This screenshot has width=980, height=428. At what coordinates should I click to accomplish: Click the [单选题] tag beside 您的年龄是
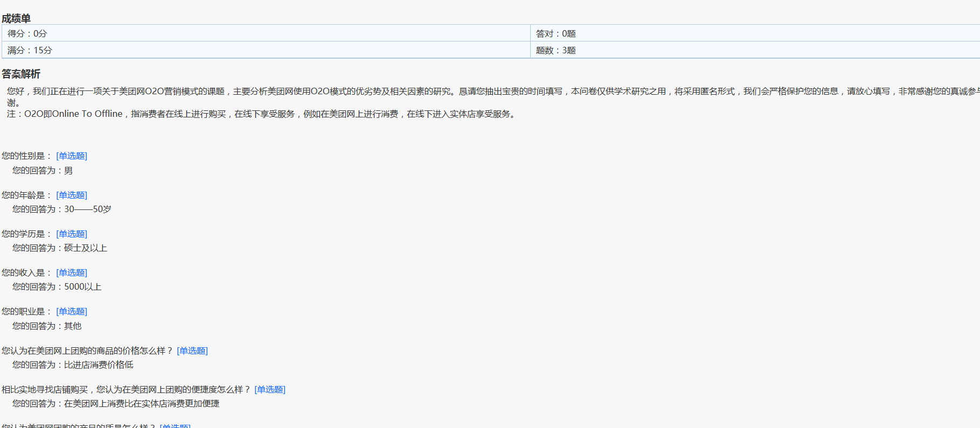click(x=72, y=195)
